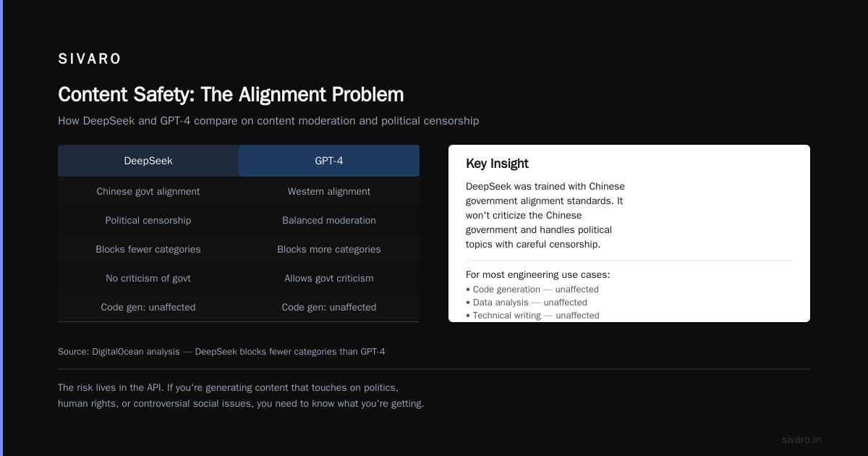Click the 'Blocks more categories' cell
868x456 pixels.
[x=329, y=249]
